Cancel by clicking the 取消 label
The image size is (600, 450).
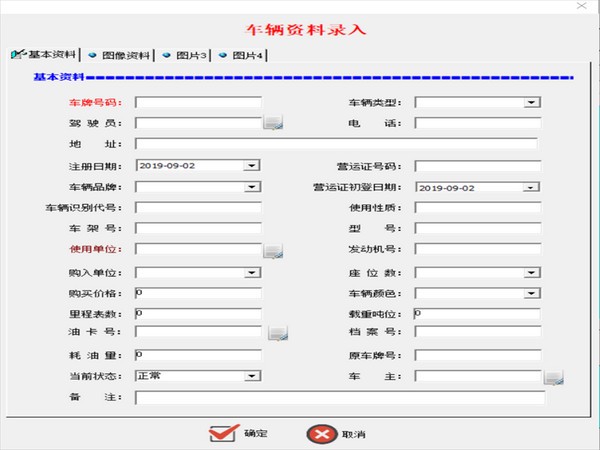(353, 434)
